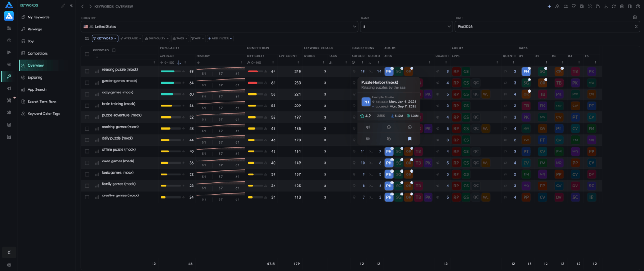Screen dimensions: 644x271
Task: Check the box for brain training (mock)
Action: [x=87, y=106]
